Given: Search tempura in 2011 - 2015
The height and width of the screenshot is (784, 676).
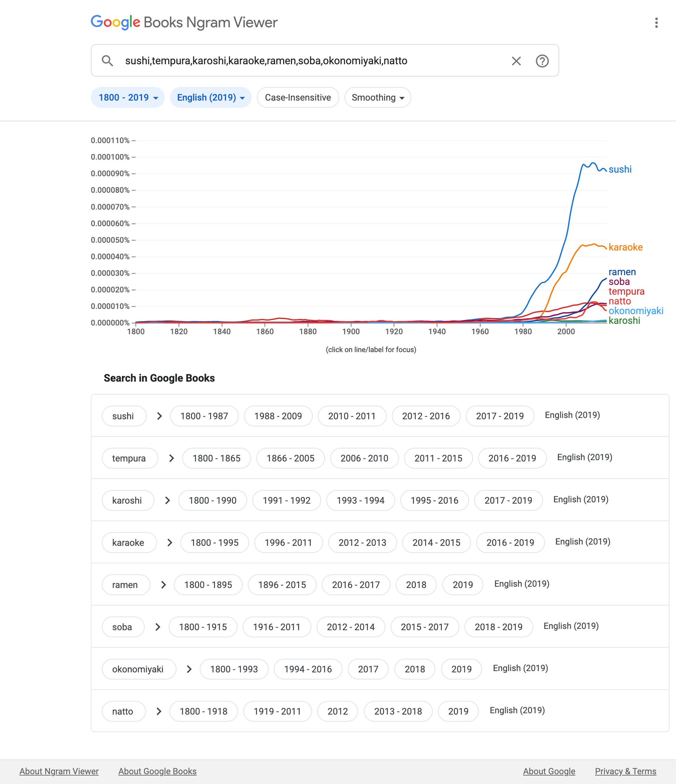Looking at the screenshot, I should click(x=438, y=458).
